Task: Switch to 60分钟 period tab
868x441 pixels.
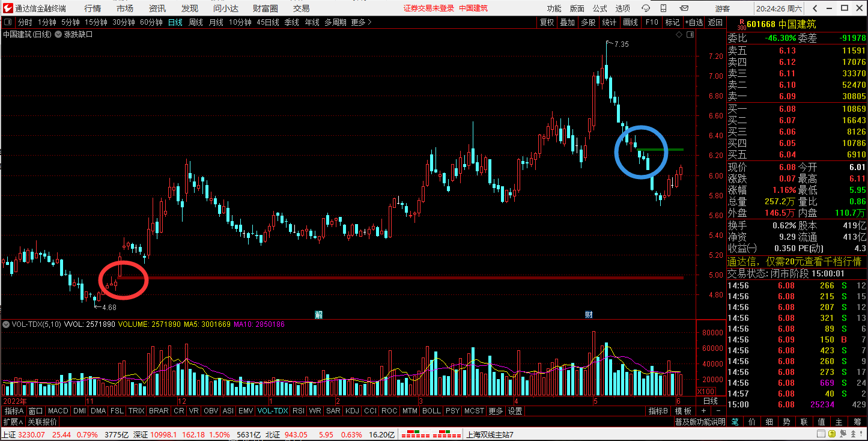Action: [151, 22]
